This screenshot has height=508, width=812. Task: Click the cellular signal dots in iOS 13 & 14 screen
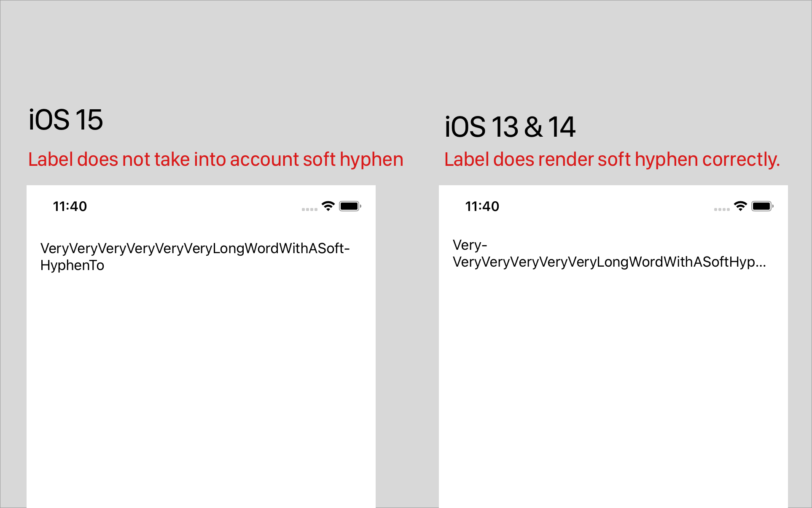(x=722, y=209)
